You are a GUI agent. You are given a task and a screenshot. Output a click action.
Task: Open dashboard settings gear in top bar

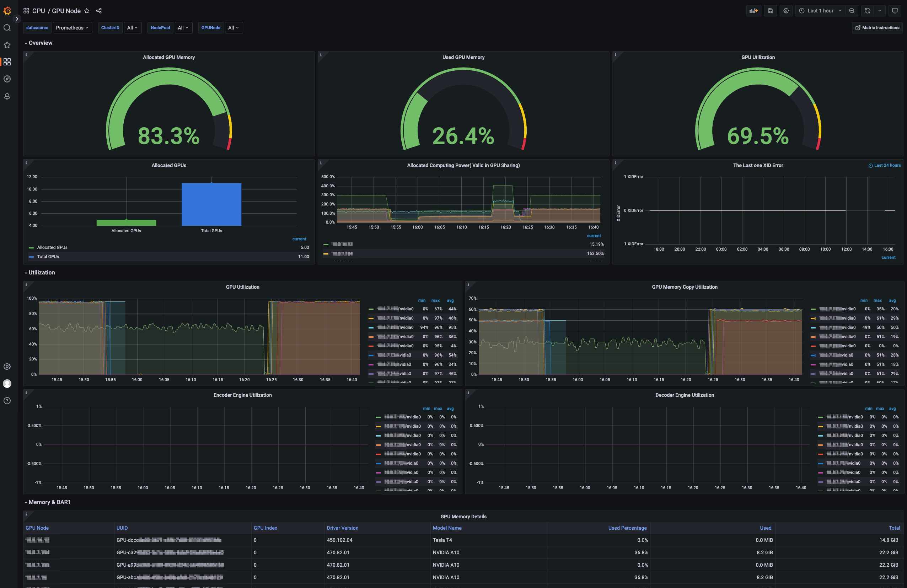pos(786,11)
